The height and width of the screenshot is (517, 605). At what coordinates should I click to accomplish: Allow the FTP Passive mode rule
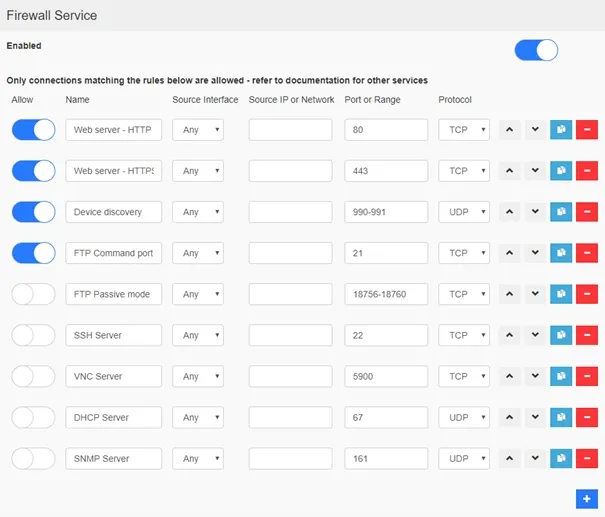[x=34, y=294]
